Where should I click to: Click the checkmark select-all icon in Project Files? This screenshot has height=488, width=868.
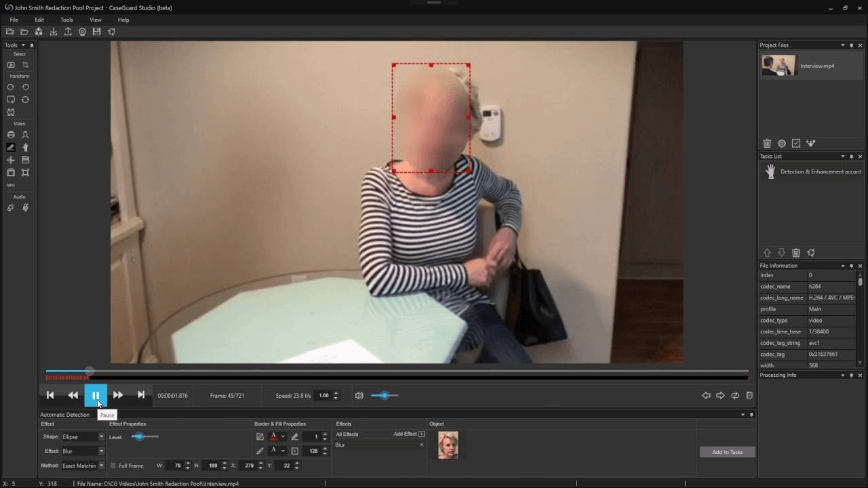pyautogui.click(x=796, y=144)
